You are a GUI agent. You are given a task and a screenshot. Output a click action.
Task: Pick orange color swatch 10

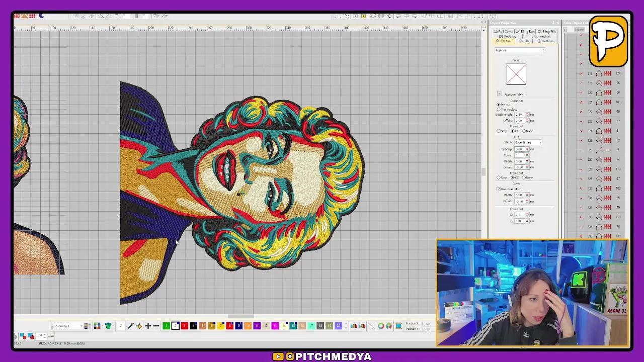tap(248, 326)
